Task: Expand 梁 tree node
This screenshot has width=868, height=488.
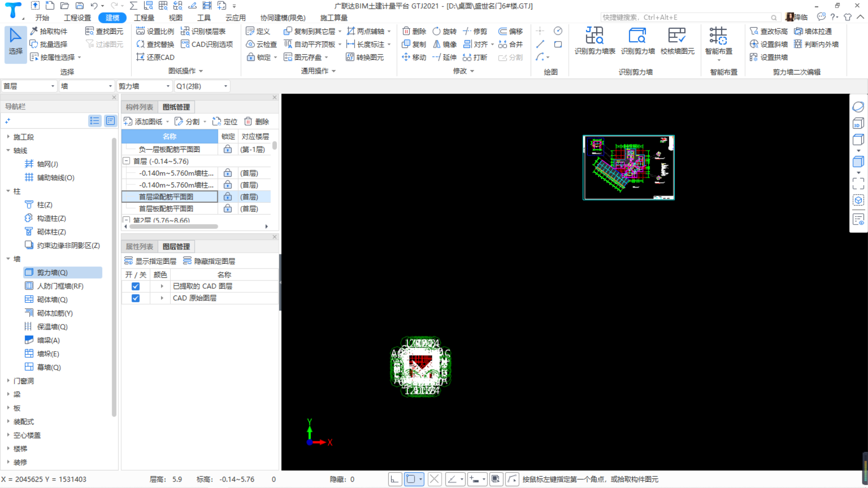Action: pyautogui.click(x=8, y=394)
